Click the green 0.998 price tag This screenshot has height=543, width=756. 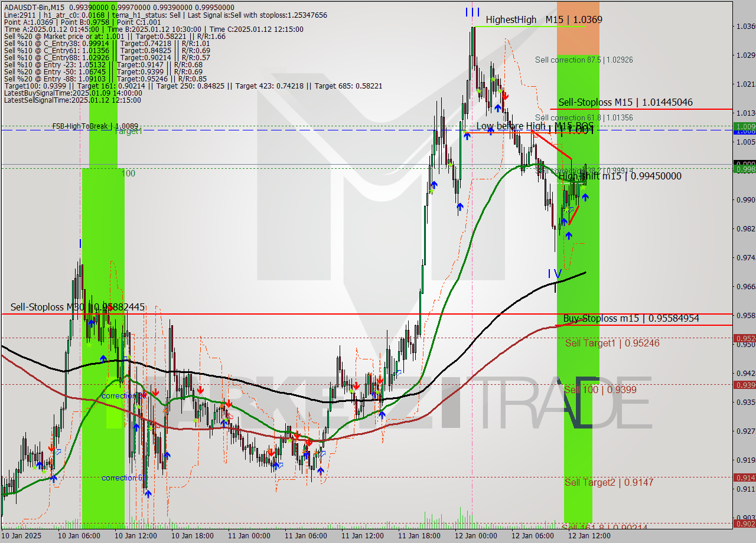[744, 169]
